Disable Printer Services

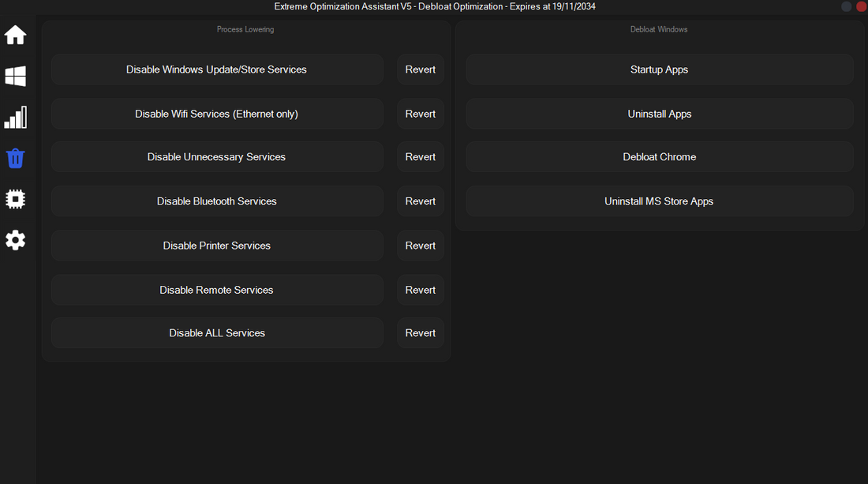(216, 245)
